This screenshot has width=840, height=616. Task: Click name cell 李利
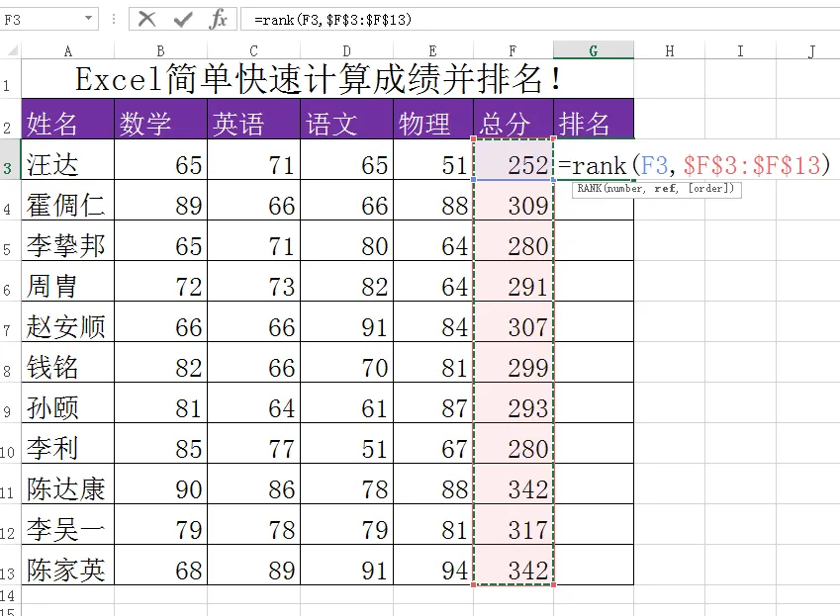(x=67, y=443)
